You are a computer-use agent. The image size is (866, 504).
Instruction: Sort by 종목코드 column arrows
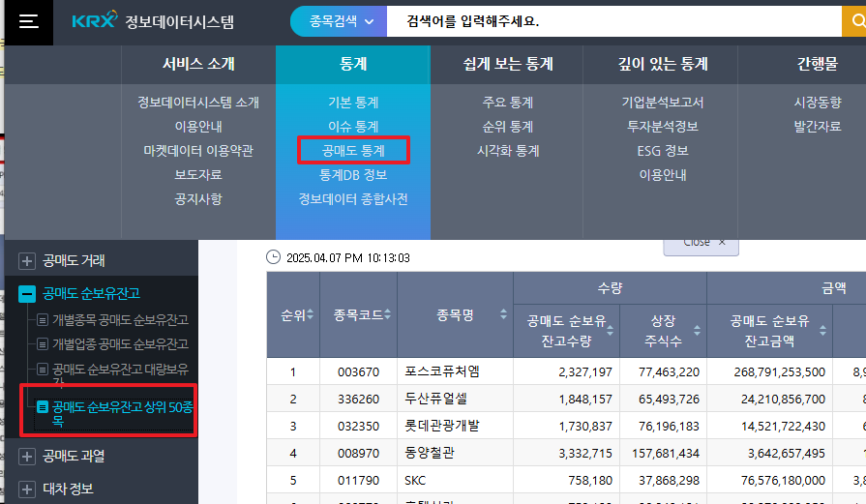[388, 314]
